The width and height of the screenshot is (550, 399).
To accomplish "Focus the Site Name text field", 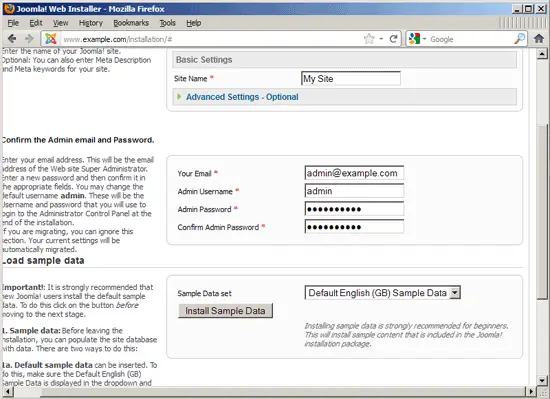I will (351, 79).
